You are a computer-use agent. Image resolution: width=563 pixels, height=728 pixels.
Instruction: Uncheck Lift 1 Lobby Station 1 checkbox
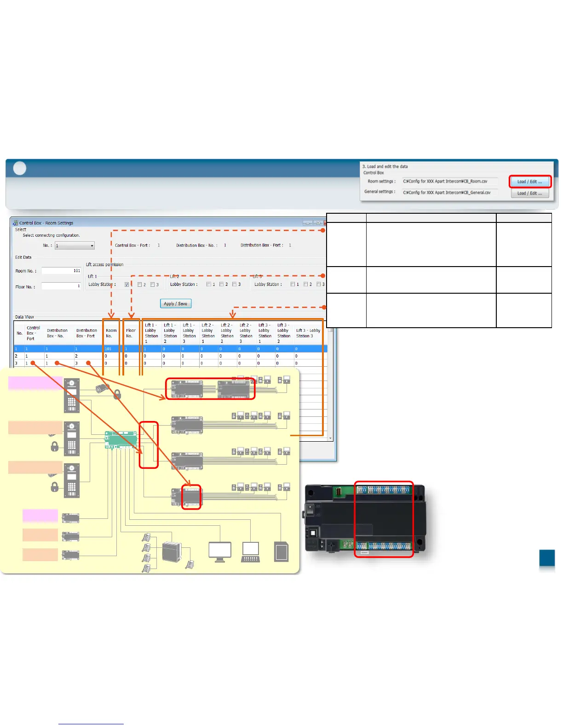click(127, 284)
